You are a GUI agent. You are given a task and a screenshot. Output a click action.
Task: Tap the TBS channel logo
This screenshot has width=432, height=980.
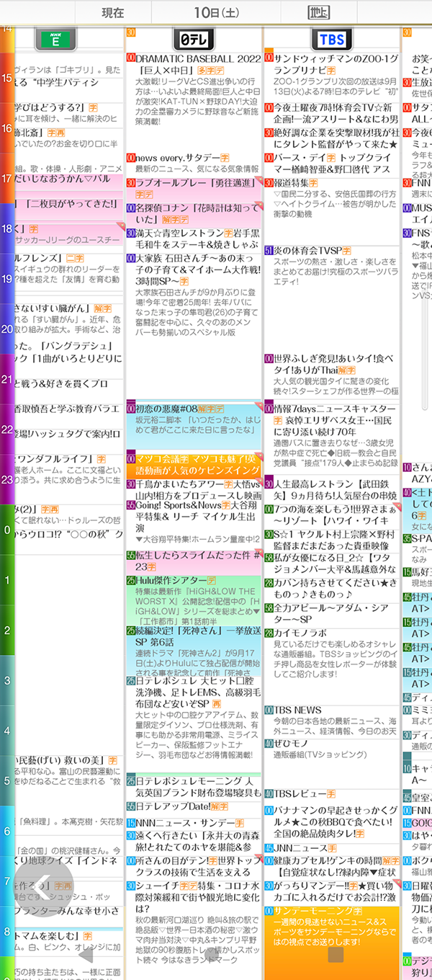point(331,39)
